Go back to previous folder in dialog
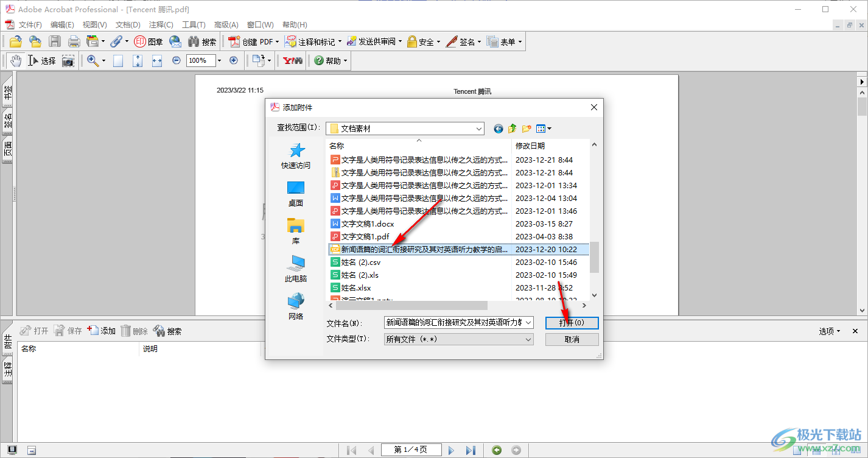The width and height of the screenshot is (868, 458). (499, 129)
